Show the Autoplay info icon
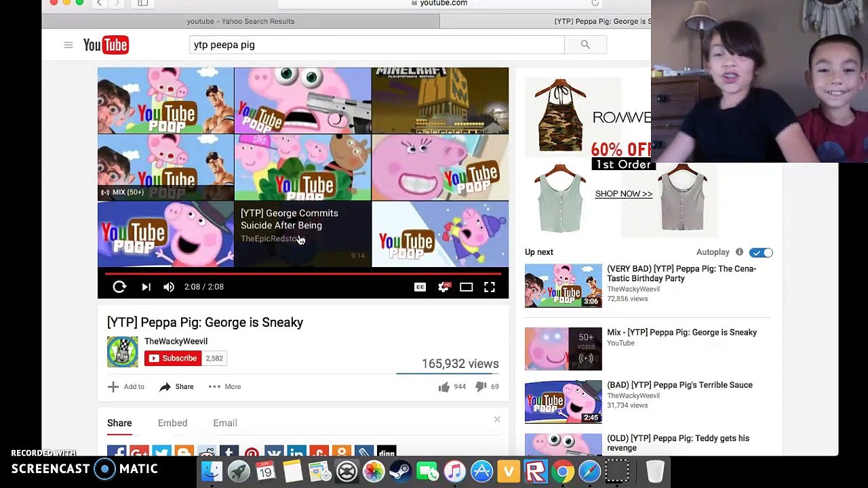The width and height of the screenshot is (868, 488). coord(739,252)
